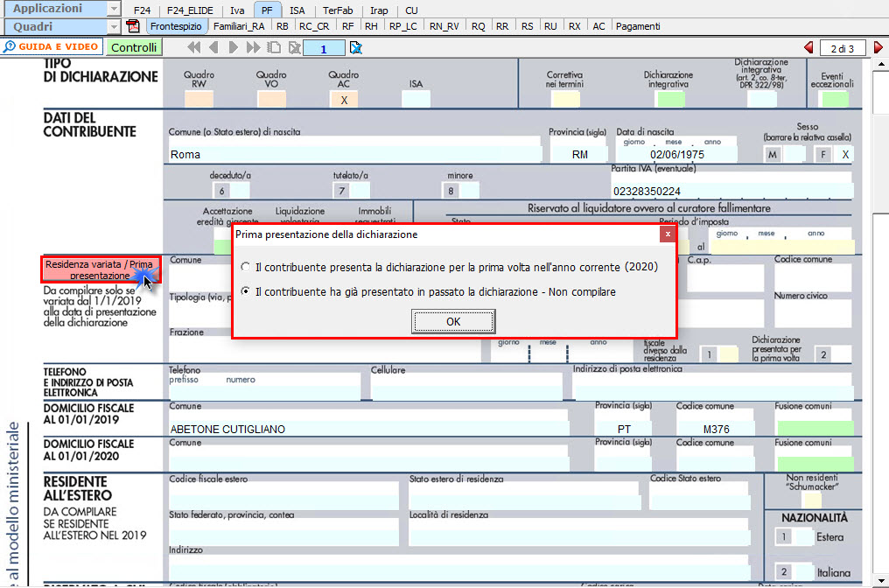Click the delete page icon

(294, 47)
